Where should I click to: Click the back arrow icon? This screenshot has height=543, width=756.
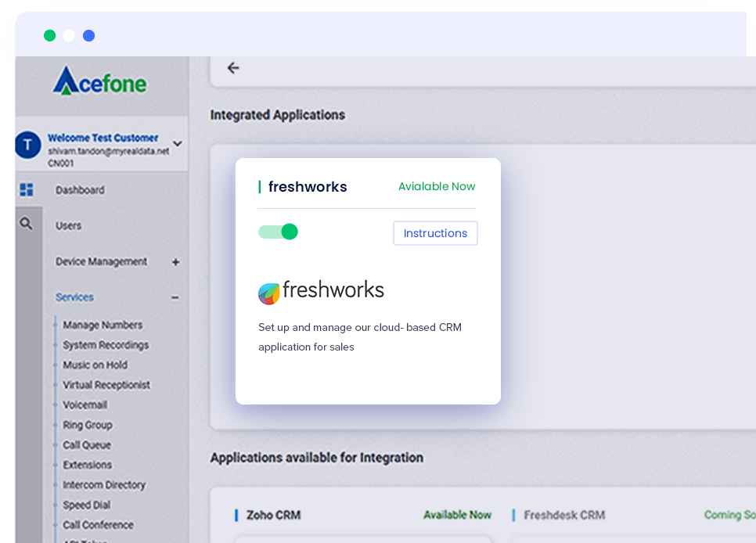pos(233,68)
